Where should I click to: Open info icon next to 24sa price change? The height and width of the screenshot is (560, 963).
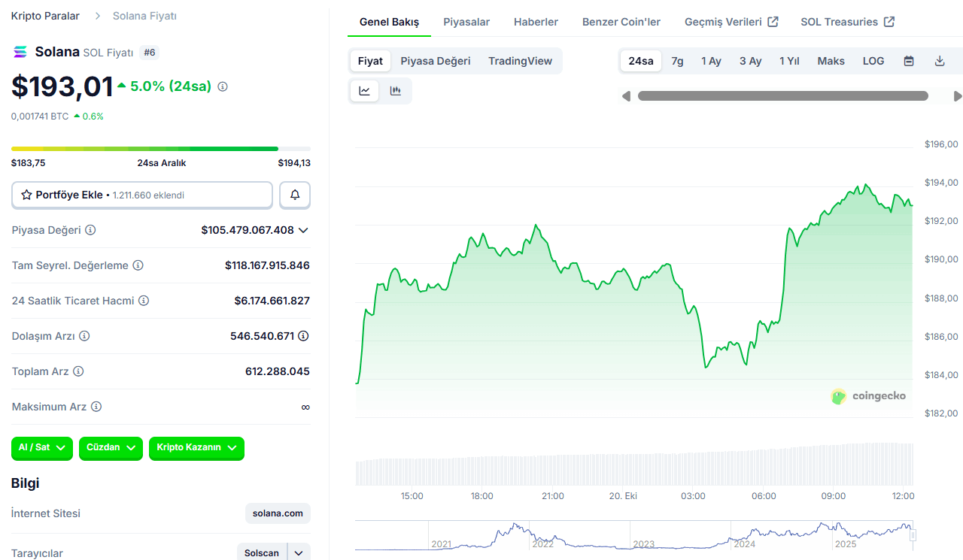point(223,86)
